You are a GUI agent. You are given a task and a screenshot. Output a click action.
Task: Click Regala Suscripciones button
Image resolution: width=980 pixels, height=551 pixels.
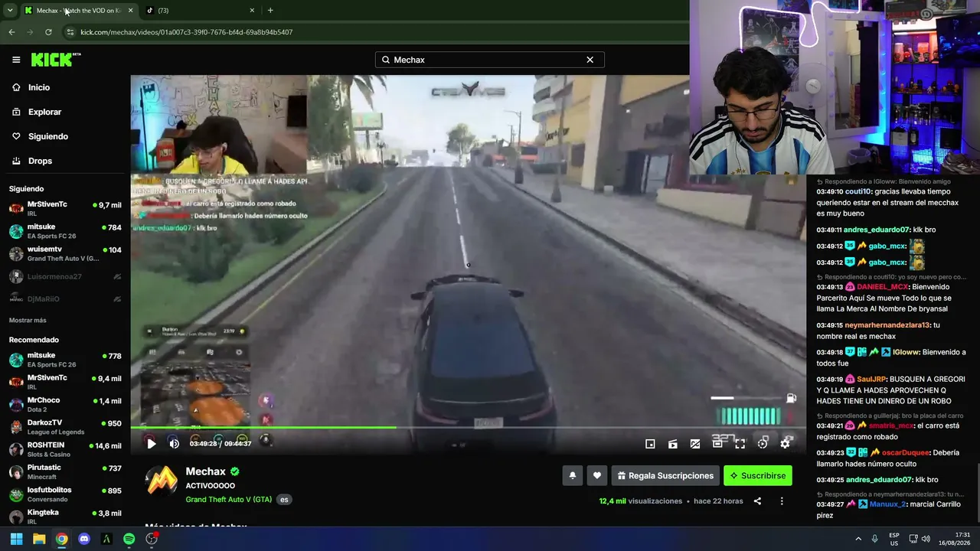pos(665,475)
